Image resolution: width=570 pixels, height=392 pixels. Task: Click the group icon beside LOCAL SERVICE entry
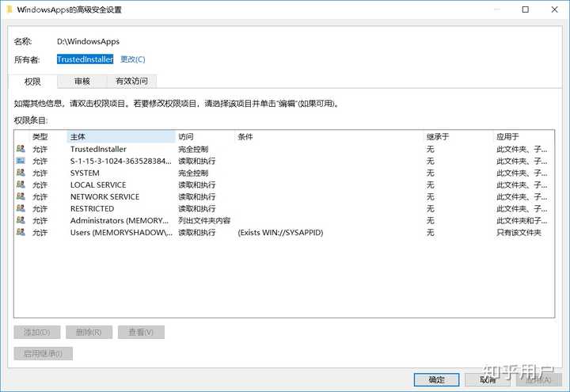(21, 185)
